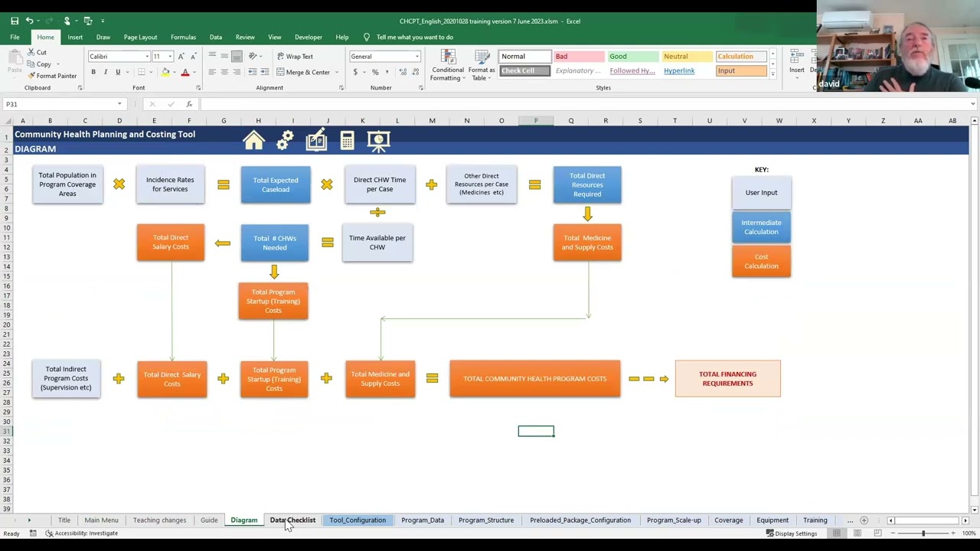The width and height of the screenshot is (980, 551).
Task: Expand the General number format dropdown
Action: click(x=417, y=57)
